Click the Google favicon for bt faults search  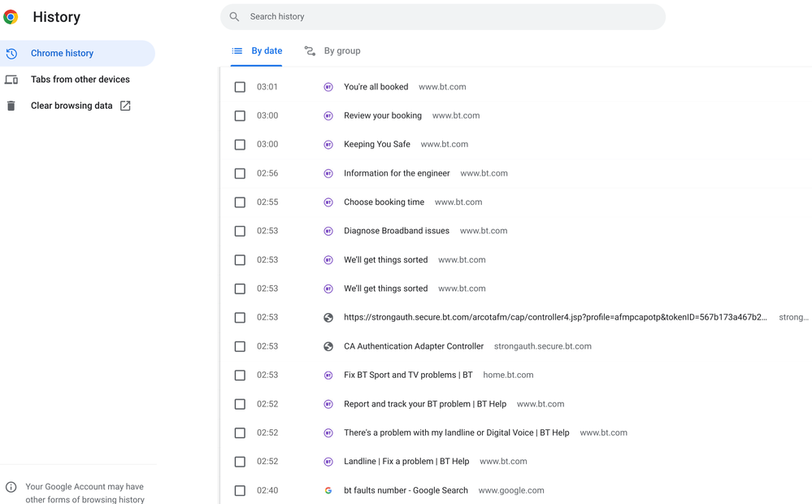pyautogui.click(x=328, y=491)
